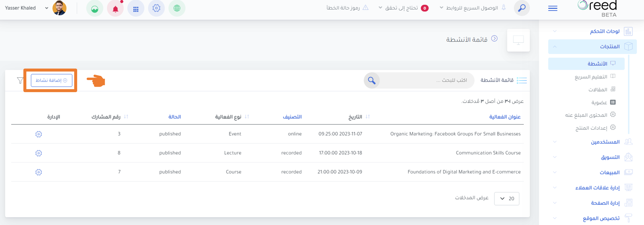644x225 pixels.
Task: Click the اكتب للبحث search input field
Action: point(427,80)
